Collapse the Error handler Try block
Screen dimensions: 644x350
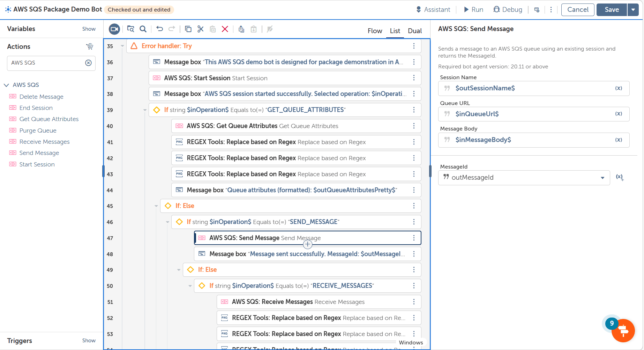click(122, 46)
